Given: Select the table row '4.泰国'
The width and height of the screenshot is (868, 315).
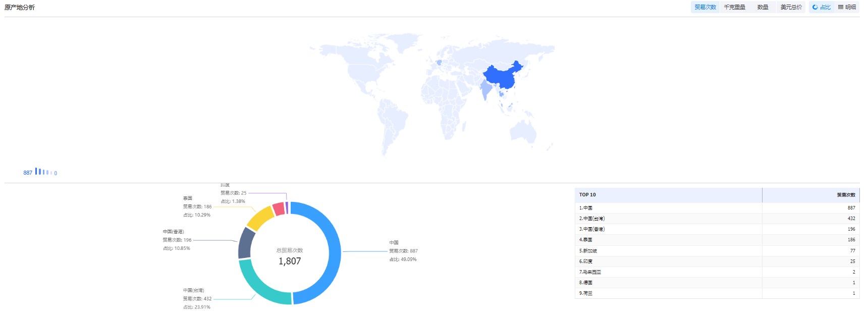Looking at the screenshot, I should [717, 240].
